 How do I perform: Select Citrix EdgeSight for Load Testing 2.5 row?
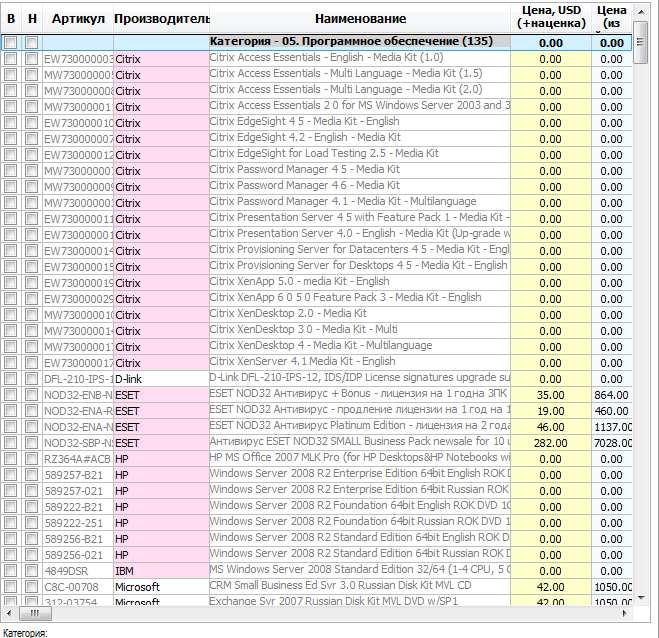(324, 153)
